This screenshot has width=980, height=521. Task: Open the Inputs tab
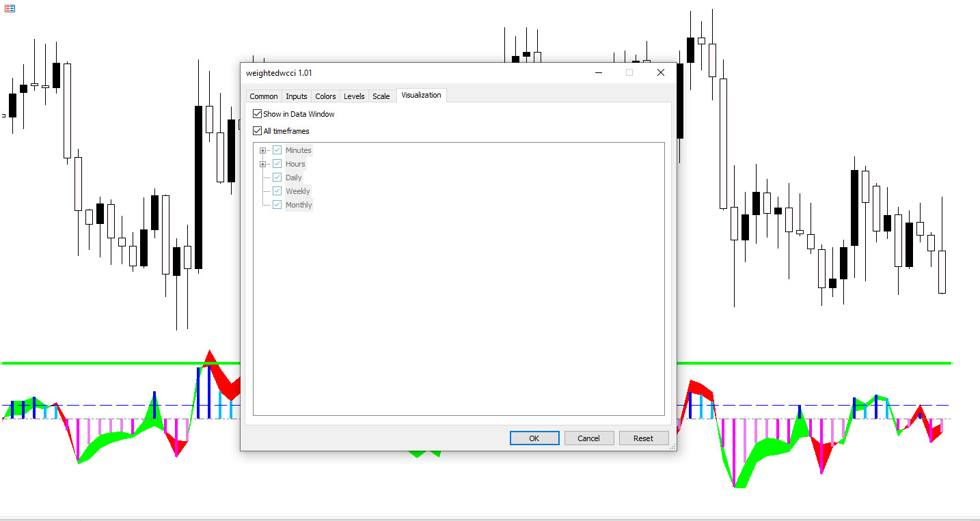[x=297, y=96]
